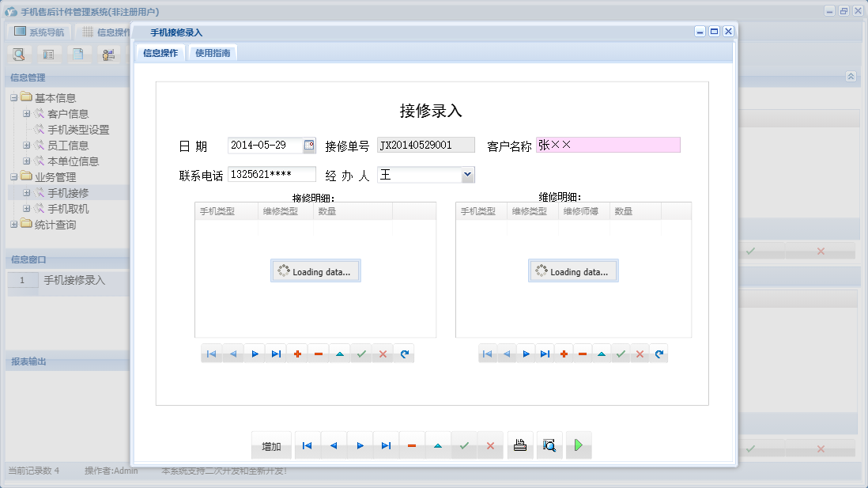
Task: Cancel 维修明细 edits with the red X icon
Action: pos(640,354)
